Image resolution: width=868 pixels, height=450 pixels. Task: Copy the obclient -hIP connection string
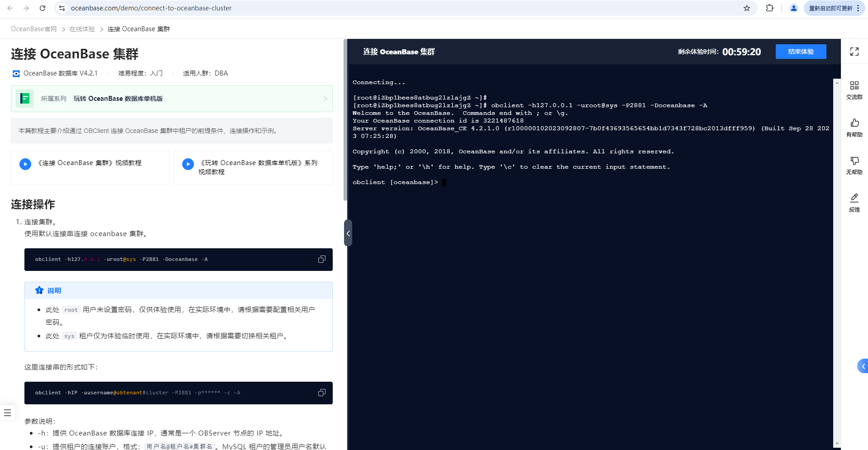[322, 393]
